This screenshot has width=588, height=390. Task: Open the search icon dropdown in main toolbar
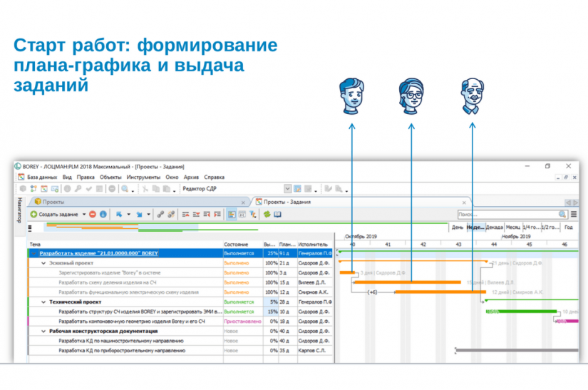click(x=133, y=190)
